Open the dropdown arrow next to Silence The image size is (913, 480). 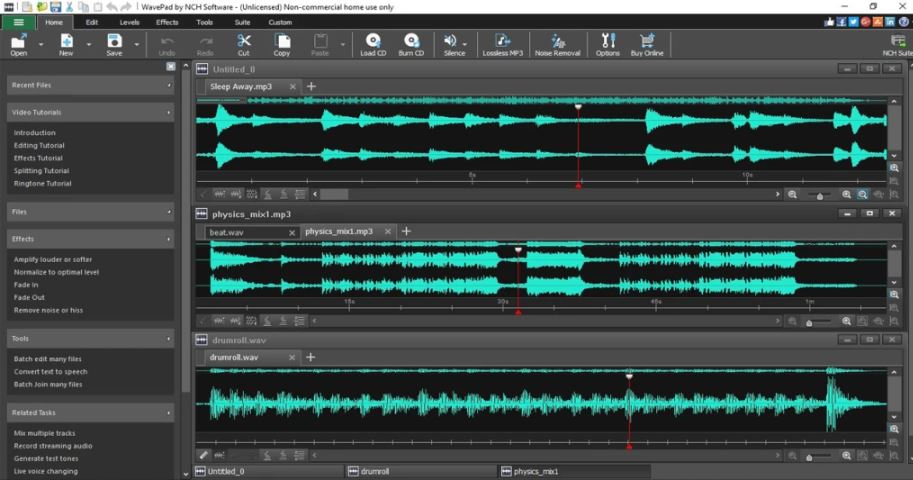point(465,44)
